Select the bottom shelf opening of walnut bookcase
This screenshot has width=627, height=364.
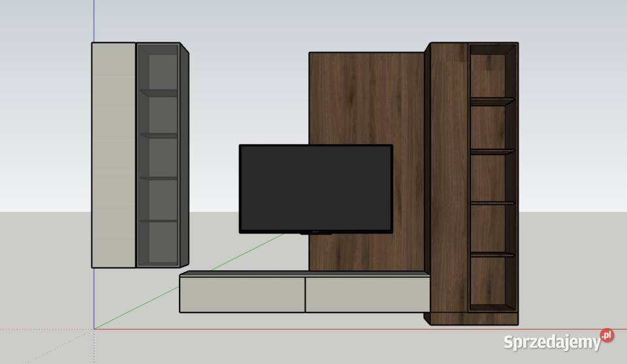coord(490,281)
